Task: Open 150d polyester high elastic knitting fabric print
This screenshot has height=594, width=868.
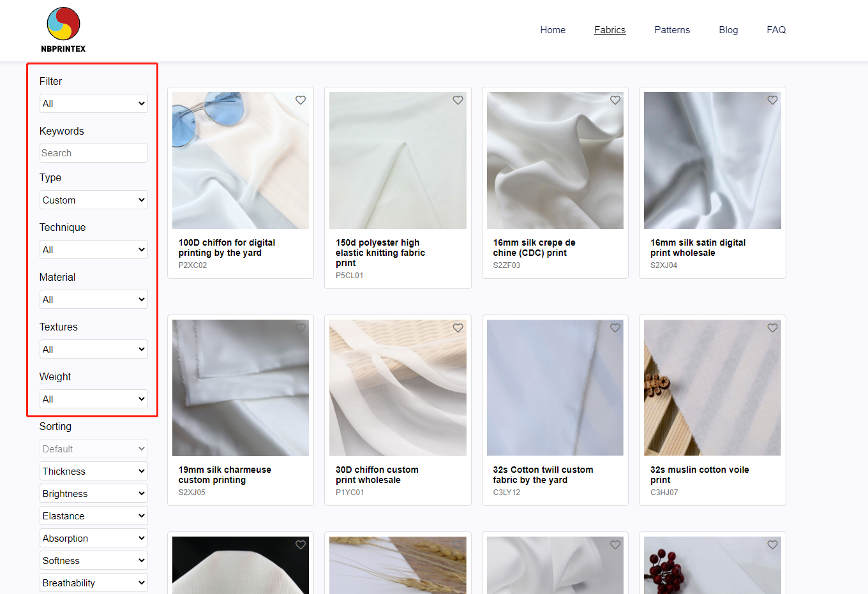Action: tap(380, 253)
